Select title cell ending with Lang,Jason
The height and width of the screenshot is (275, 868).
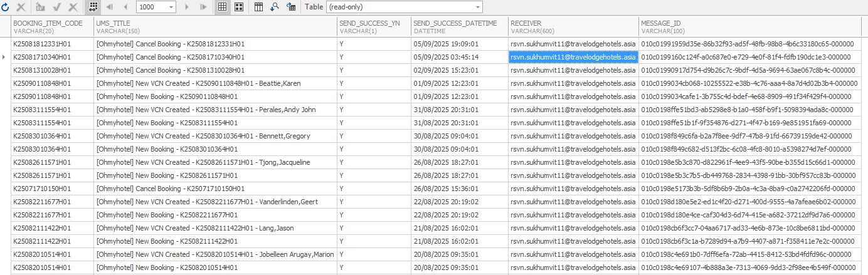click(216, 228)
